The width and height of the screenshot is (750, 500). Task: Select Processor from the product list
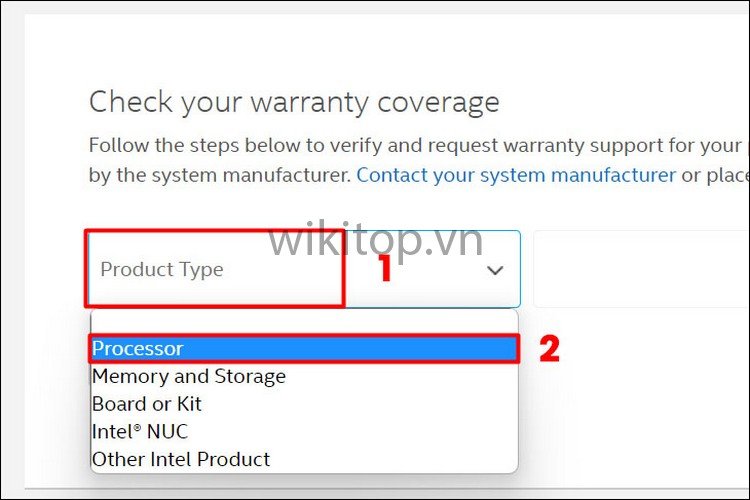138,349
